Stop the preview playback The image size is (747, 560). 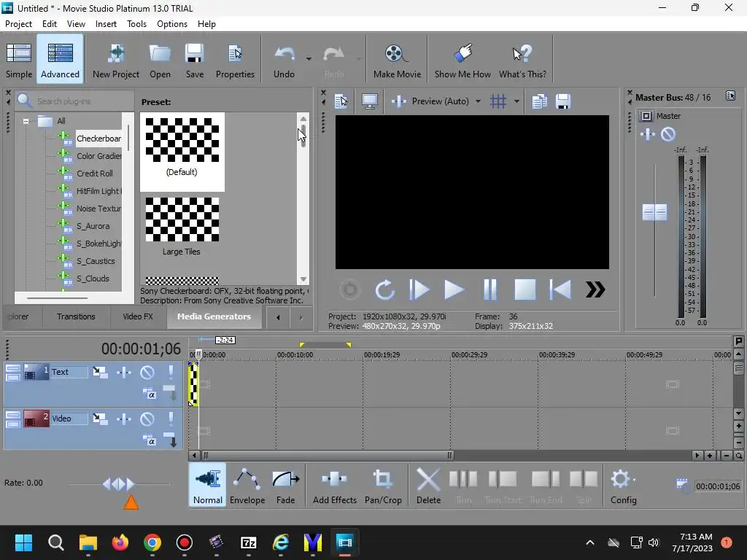(525, 289)
